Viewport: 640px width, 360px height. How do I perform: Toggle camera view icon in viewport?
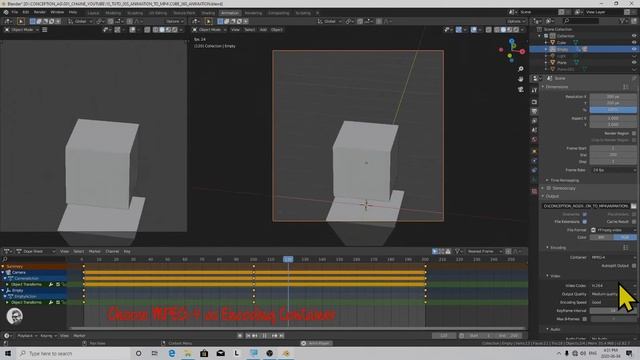coord(520,89)
